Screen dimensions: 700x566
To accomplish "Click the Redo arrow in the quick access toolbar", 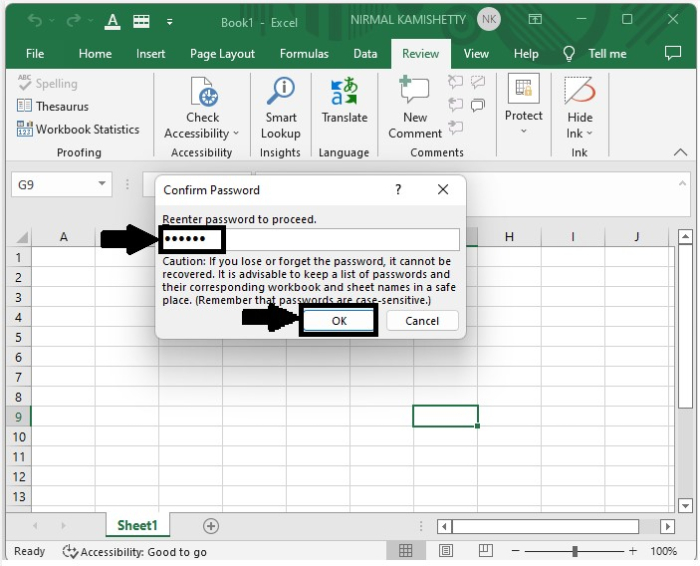I will point(74,21).
